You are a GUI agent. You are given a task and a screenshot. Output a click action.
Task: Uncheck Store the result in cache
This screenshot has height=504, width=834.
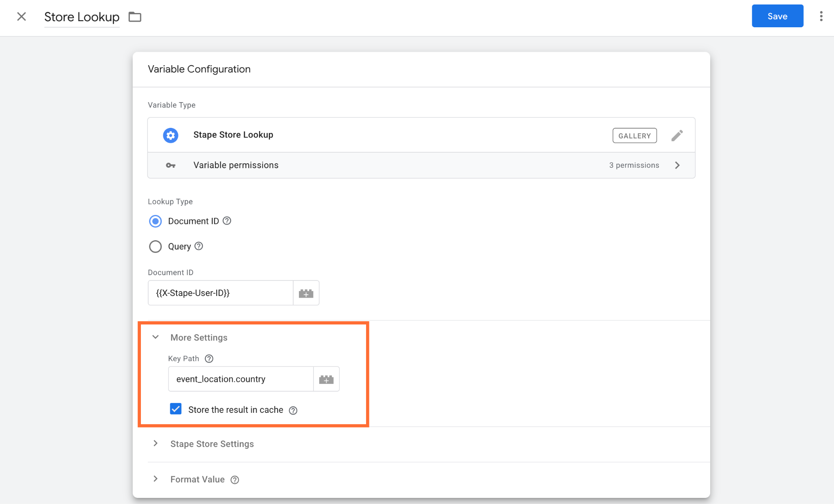pos(176,409)
